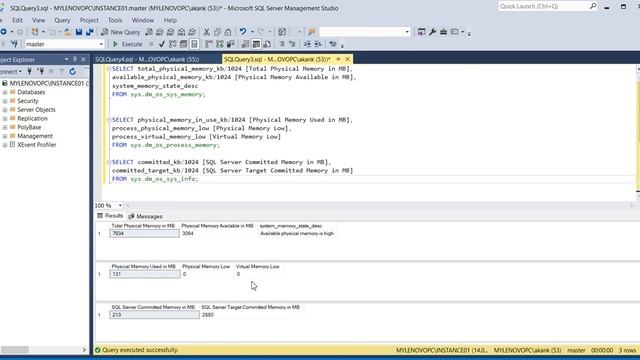Click the wrench Properties icon
Image resolution: width=640 pixels, height=360 pixels.
coord(432,32)
